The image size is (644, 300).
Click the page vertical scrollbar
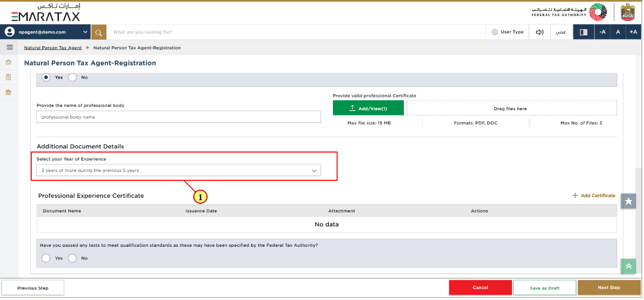click(x=638, y=221)
